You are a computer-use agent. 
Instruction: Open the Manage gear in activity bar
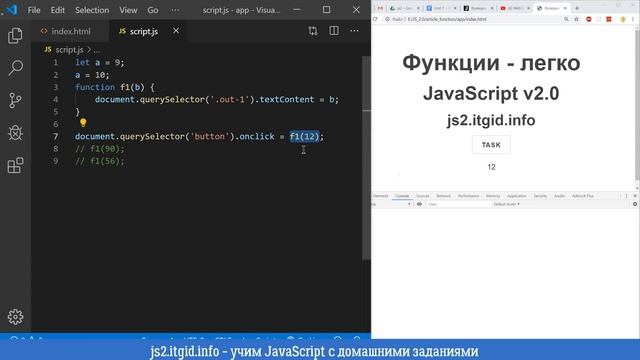(x=15, y=317)
